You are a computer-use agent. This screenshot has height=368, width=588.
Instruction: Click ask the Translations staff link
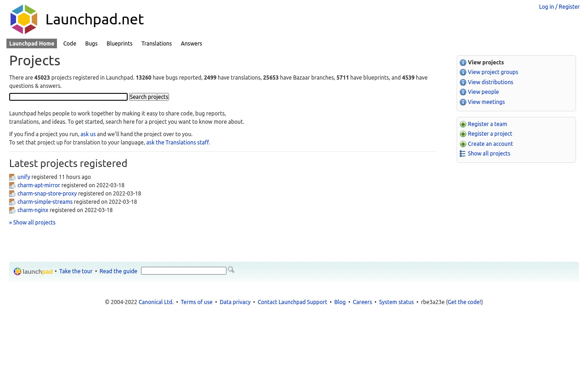[x=178, y=143]
